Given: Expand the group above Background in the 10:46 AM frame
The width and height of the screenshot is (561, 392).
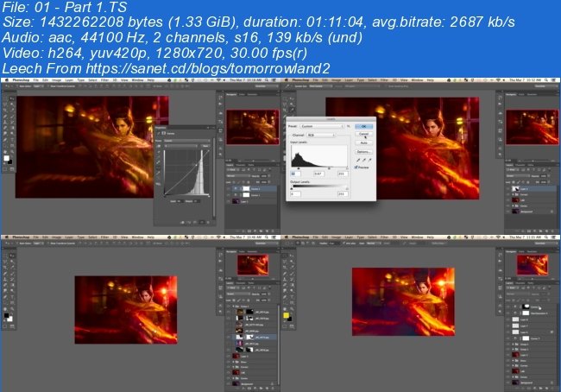Looking at the screenshot, I should coord(233,378).
